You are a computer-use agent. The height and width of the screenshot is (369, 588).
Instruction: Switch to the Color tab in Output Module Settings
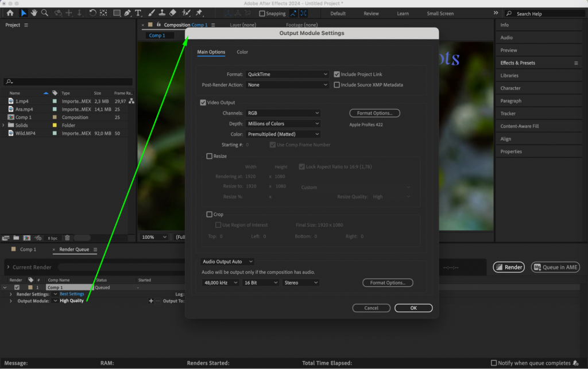242,52
